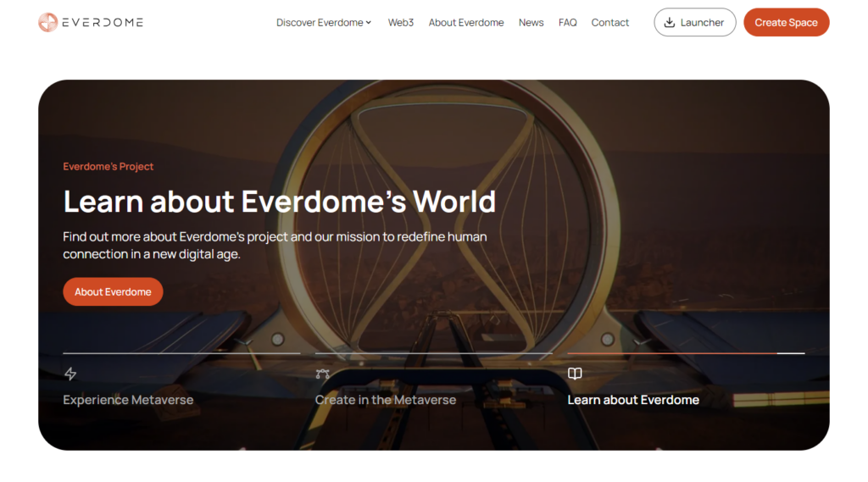Viewport: 868px width, 482px height.
Task: Go to the Web3 page in the navigation bar
Action: pyautogui.click(x=400, y=22)
